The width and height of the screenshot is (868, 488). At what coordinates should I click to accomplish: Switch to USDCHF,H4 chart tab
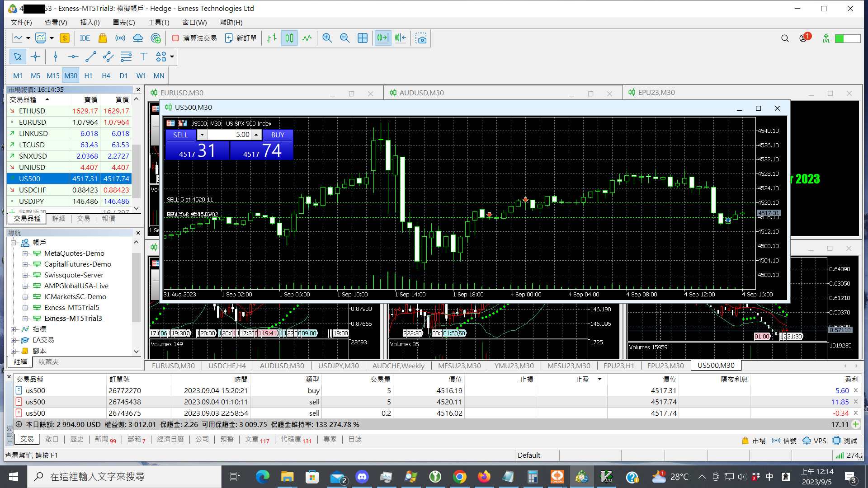pyautogui.click(x=227, y=366)
